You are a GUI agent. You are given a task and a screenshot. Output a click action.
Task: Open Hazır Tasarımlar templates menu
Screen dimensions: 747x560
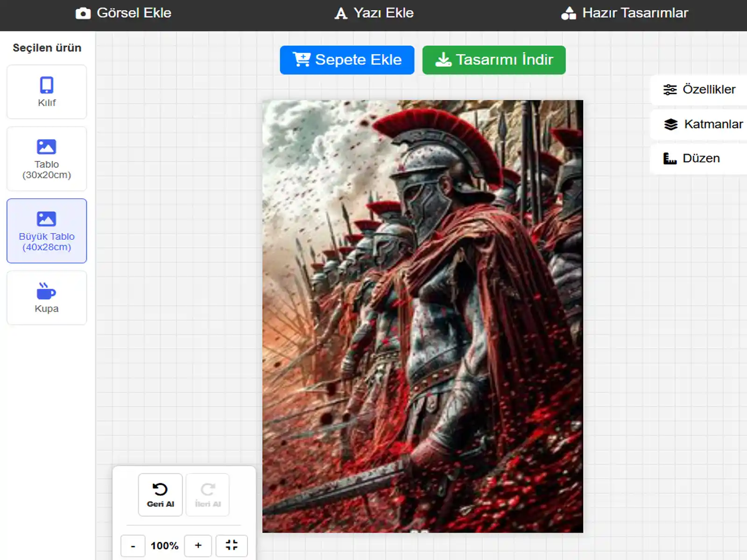tap(625, 13)
